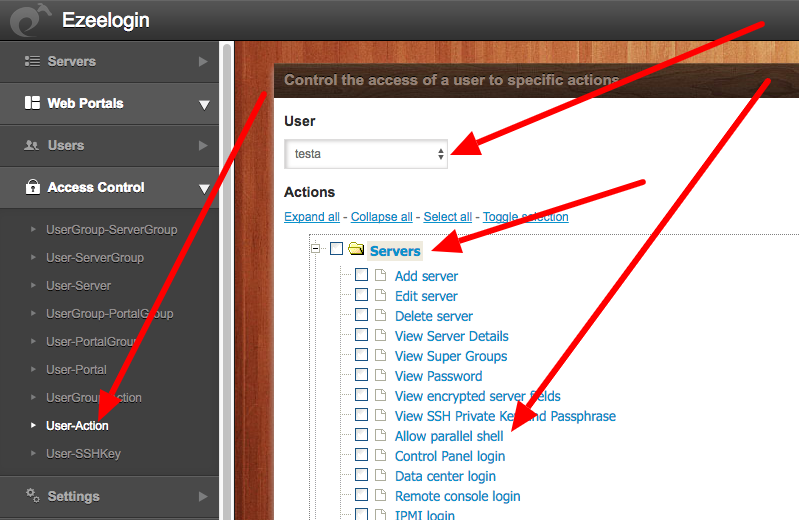Check the Servers folder checkbox
The height and width of the screenshot is (520, 799).
coord(336,248)
